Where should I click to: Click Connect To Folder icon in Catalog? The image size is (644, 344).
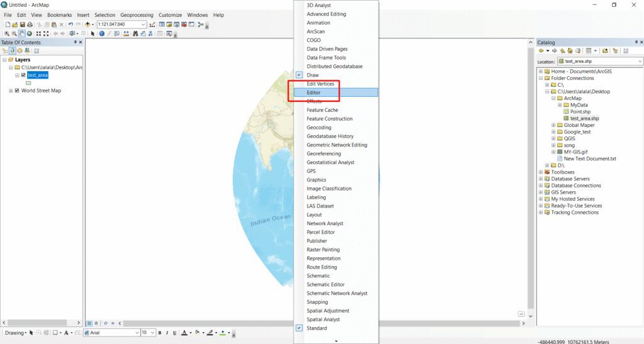point(605,50)
